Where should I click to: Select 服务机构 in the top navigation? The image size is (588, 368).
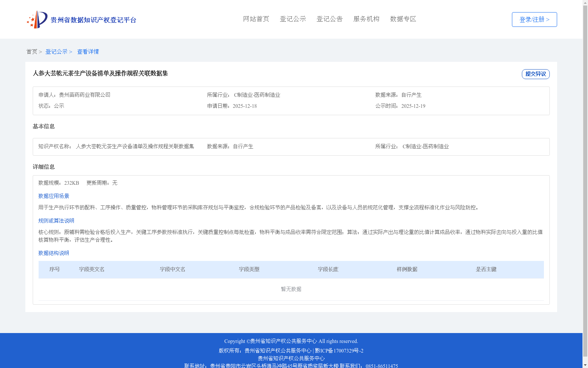(366, 19)
